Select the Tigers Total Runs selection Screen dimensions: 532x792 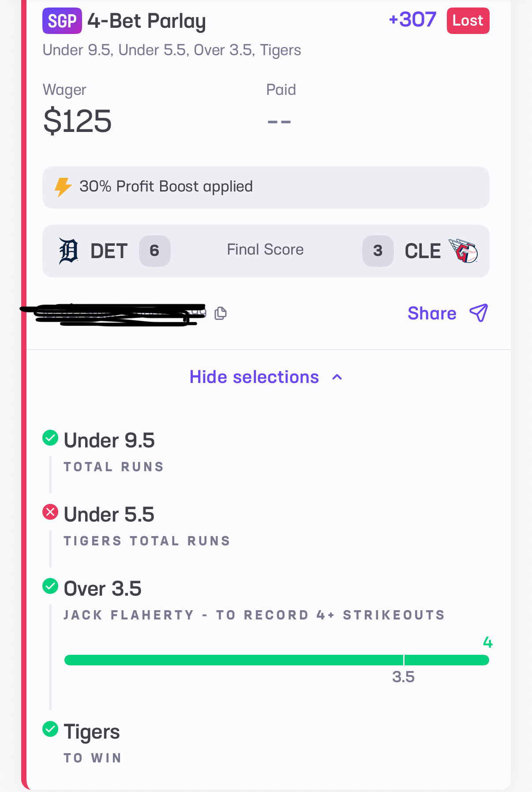point(146,541)
